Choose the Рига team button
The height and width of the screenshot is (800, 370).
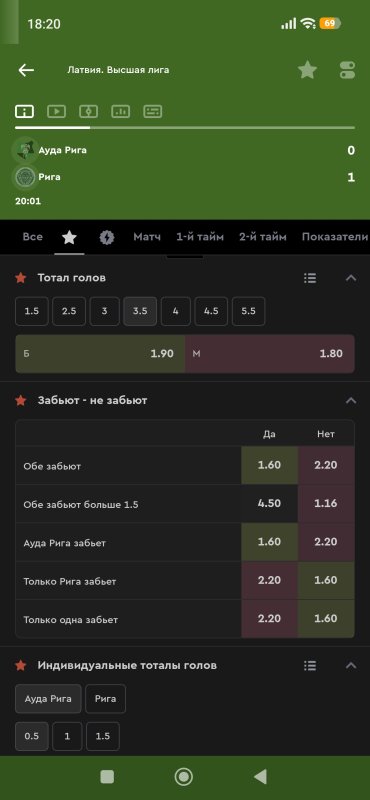(106, 698)
